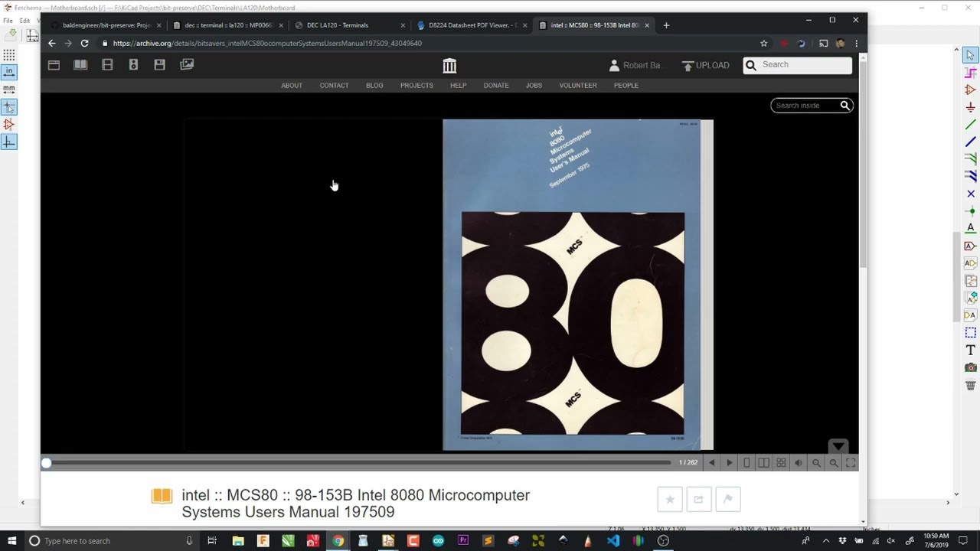Click the Search inside magnifier icon
The width and height of the screenshot is (980, 551).
[845, 106]
